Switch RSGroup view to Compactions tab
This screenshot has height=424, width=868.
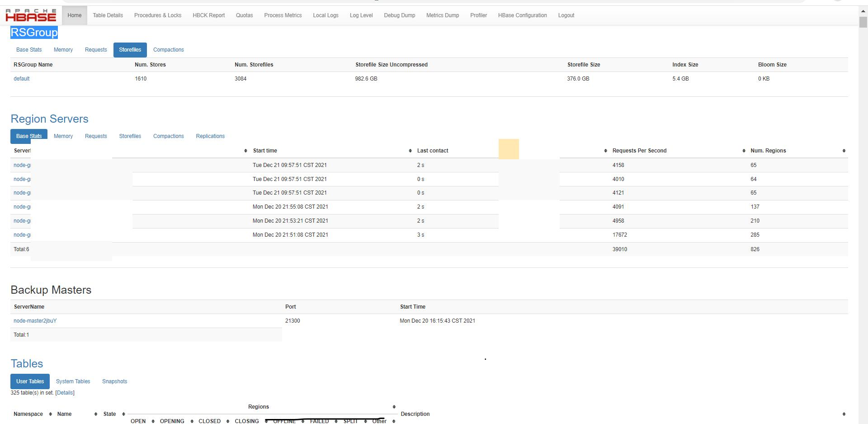pyautogui.click(x=168, y=50)
